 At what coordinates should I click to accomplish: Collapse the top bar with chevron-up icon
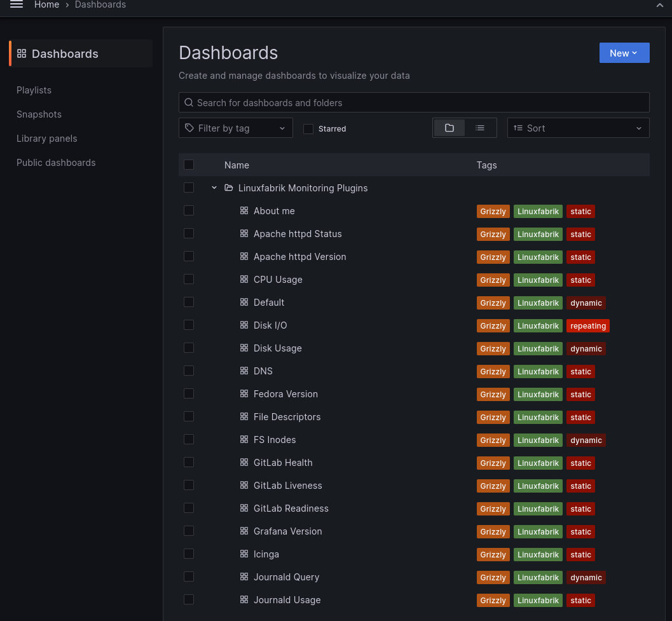coord(659,5)
